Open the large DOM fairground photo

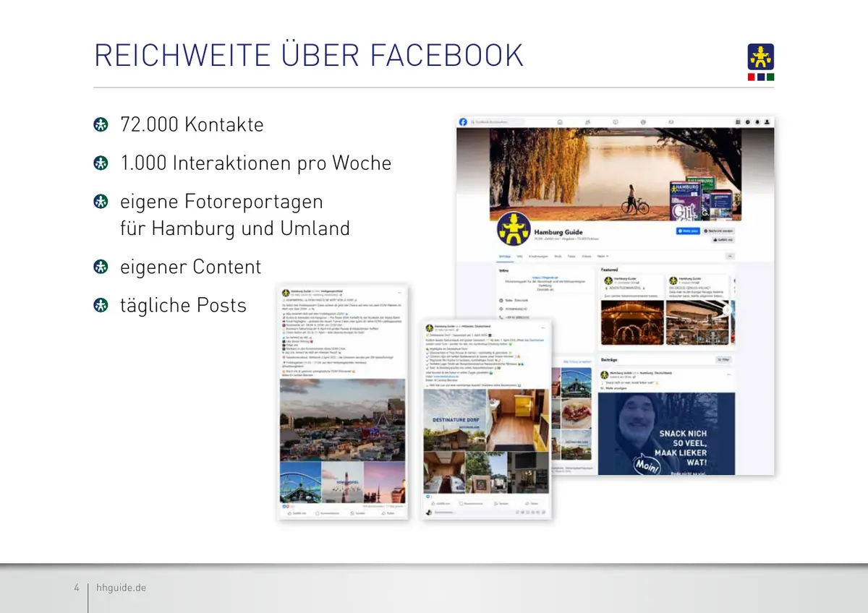click(x=342, y=419)
